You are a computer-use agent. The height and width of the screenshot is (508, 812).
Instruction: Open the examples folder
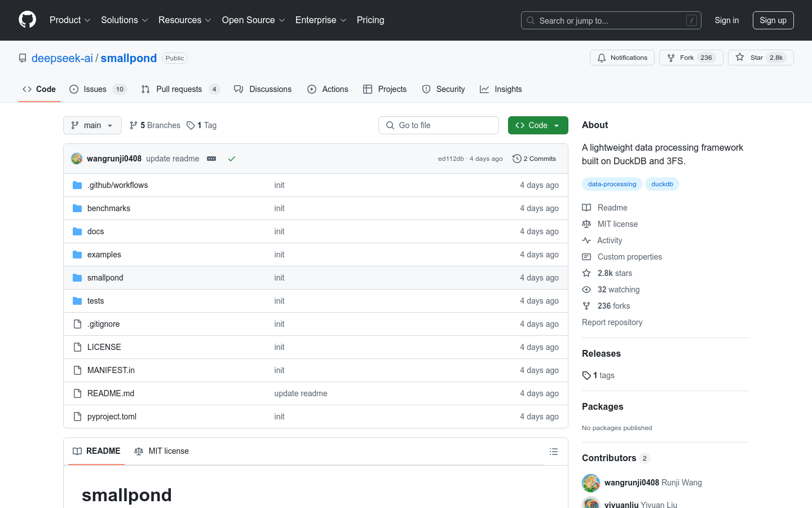104,255
